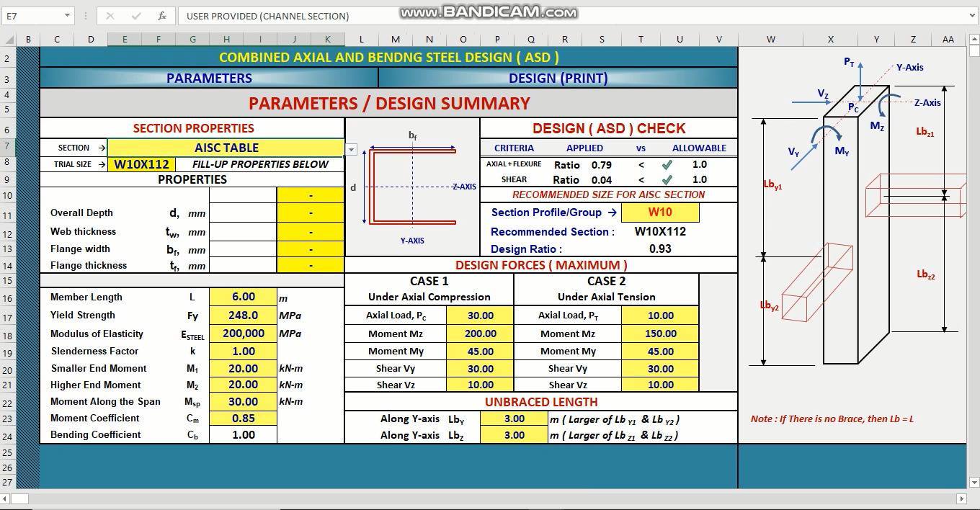Select Case 2 Moment My value 45.00
980x510 pixels.
pyautogui.click(x=660, y=352)
